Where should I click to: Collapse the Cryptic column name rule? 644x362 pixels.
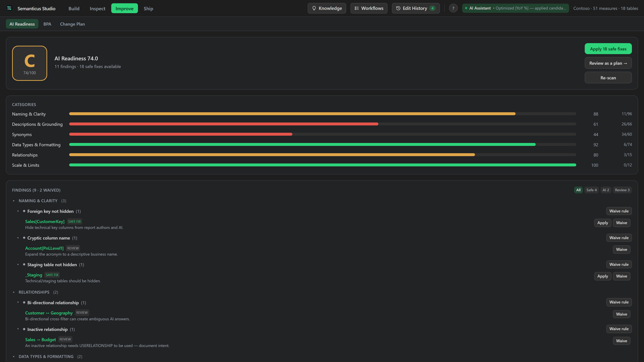pyautogui.click(x=18, y=238)
